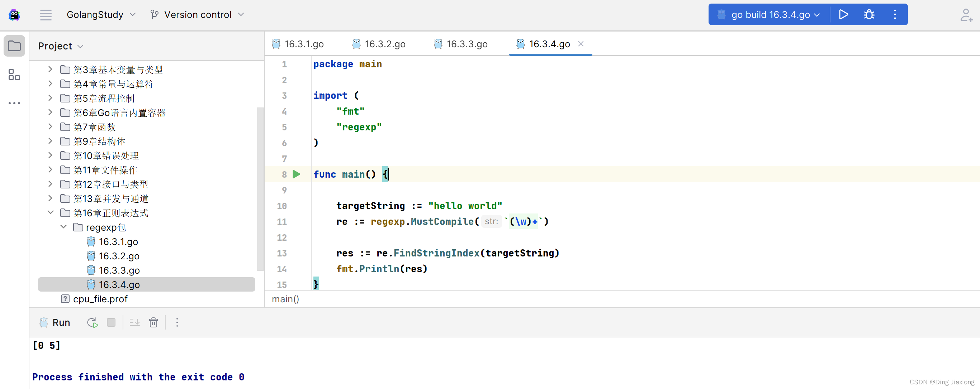The height and width of the screenshot is (389, 980).
Task: Expand the 第13章并发与通道 folder
Action: point(50,198)
